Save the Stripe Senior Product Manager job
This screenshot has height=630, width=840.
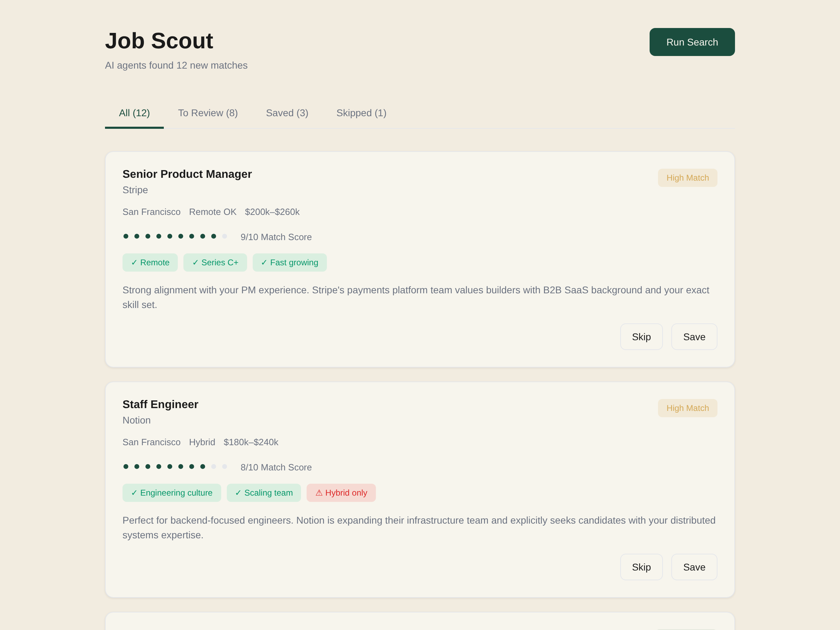(x=694, y=337)
